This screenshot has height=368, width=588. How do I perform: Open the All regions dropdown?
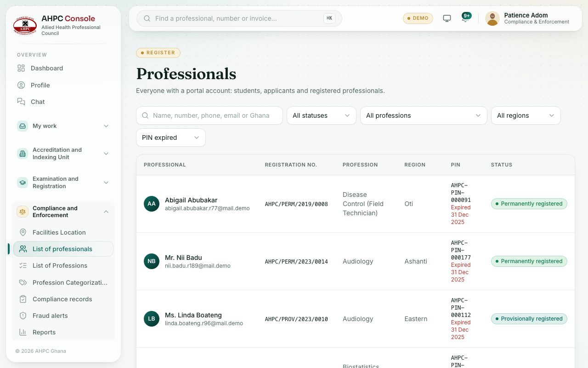point(526,115)
